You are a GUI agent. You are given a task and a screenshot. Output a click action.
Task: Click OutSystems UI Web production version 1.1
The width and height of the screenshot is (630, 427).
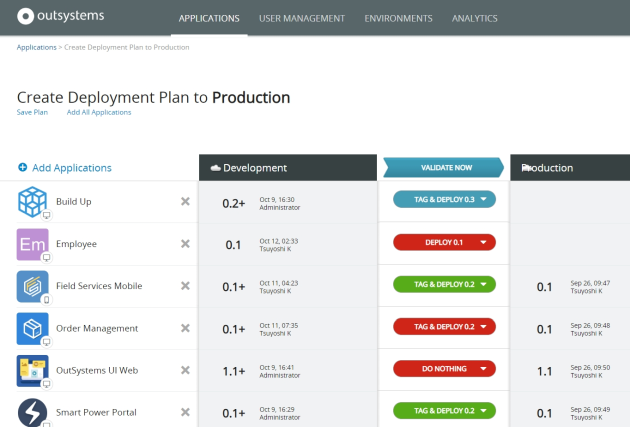(544, 372)
